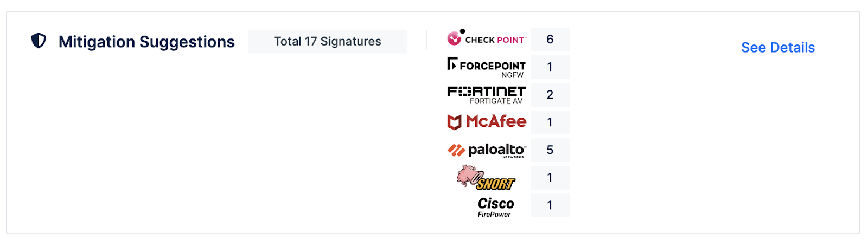Select Cisco FirePower signature count 1
868x246 pixels.
pyautogui.click(x=550, y=205)
